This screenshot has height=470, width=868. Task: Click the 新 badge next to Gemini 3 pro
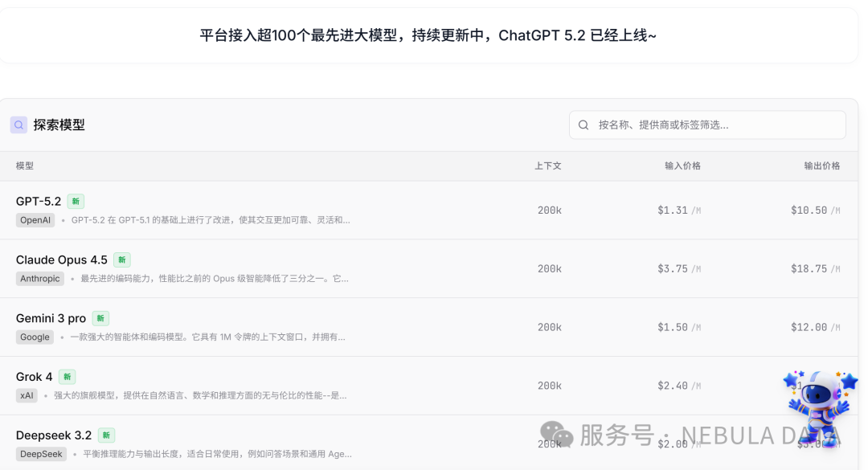[100, 318]
